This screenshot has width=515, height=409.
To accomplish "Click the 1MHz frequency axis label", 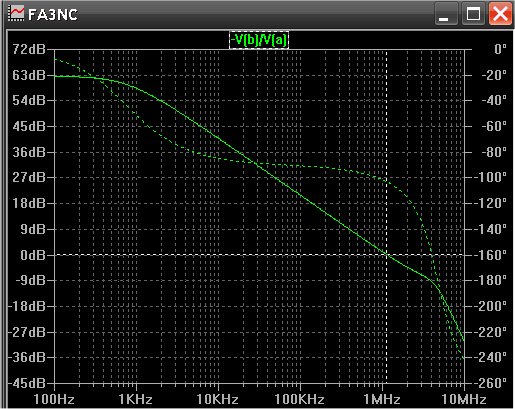I will 382,399.
